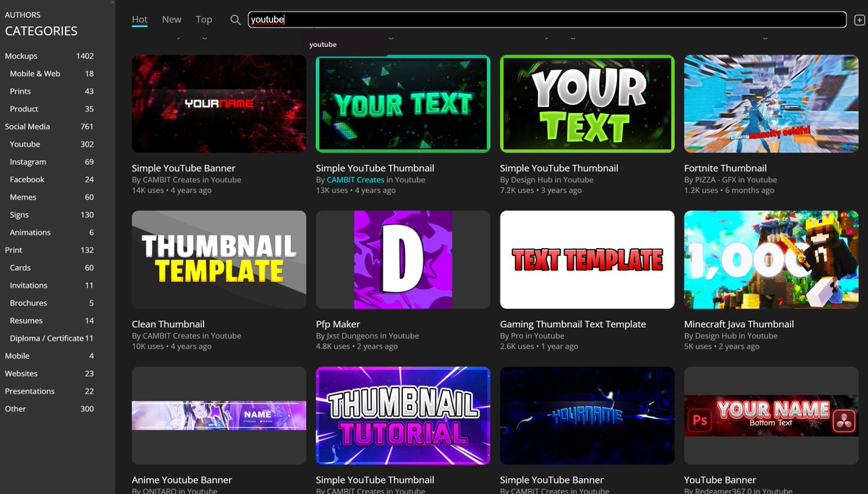
Task: Open the red YOURNAME banner thumbnail
Action: (x=219, y=103)
